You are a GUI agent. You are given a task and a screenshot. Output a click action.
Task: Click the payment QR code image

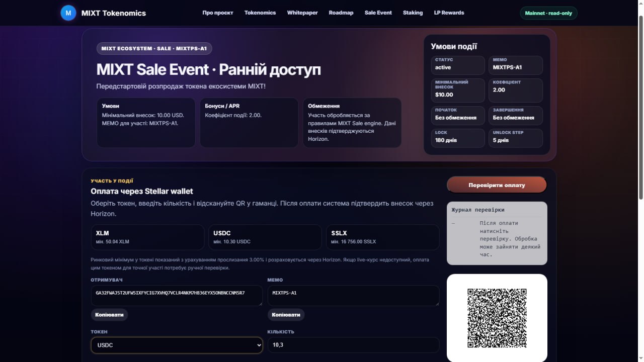click(x=497, y=318)
